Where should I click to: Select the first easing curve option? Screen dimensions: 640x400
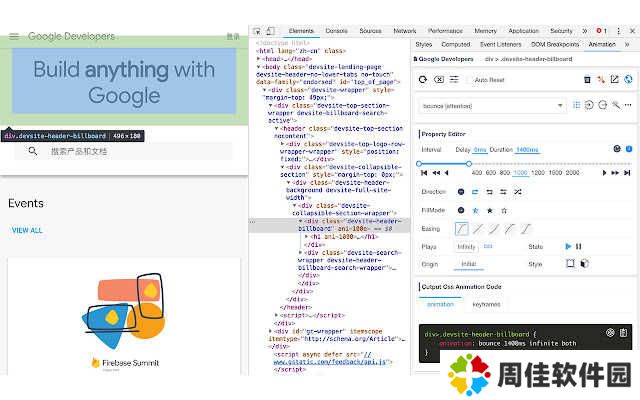click(x=462, y=229)
